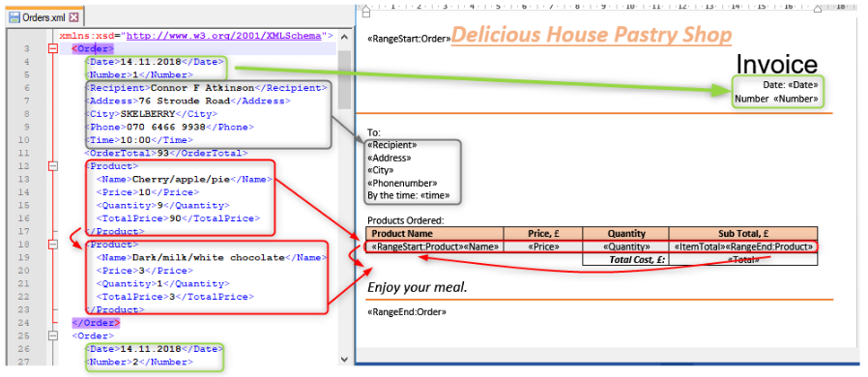The image size is (868, 377).
Task: Click the «City» merge field
Action: click(381, 170)
